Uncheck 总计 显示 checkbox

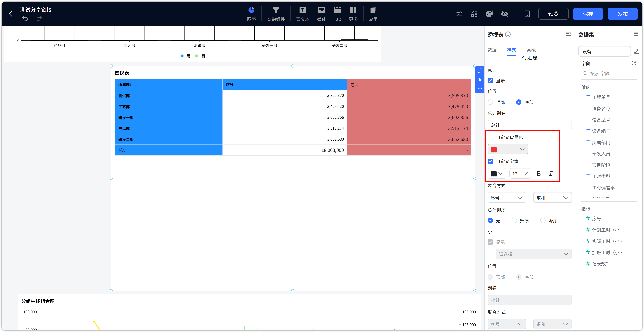(x=490, y=81)
